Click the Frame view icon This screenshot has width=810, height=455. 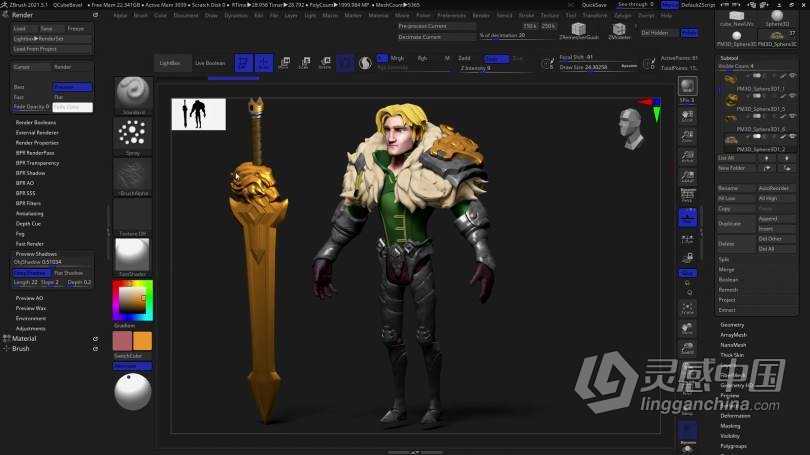point(688,308)
